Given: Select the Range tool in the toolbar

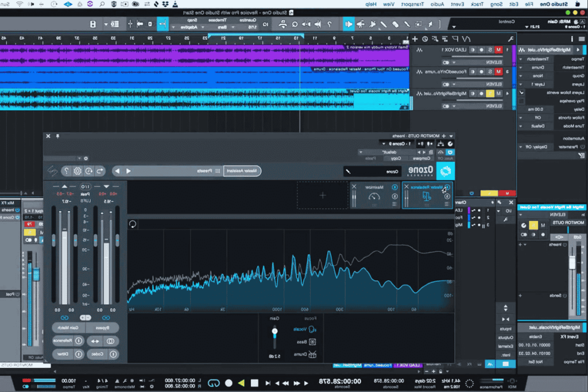Looking at the screenshot, I should [419, 24].
